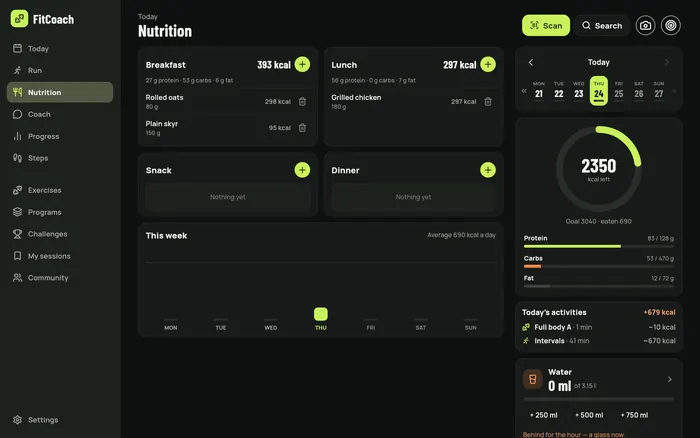
Task: Delete the Rolled oats entry
Action: point(302,102)
